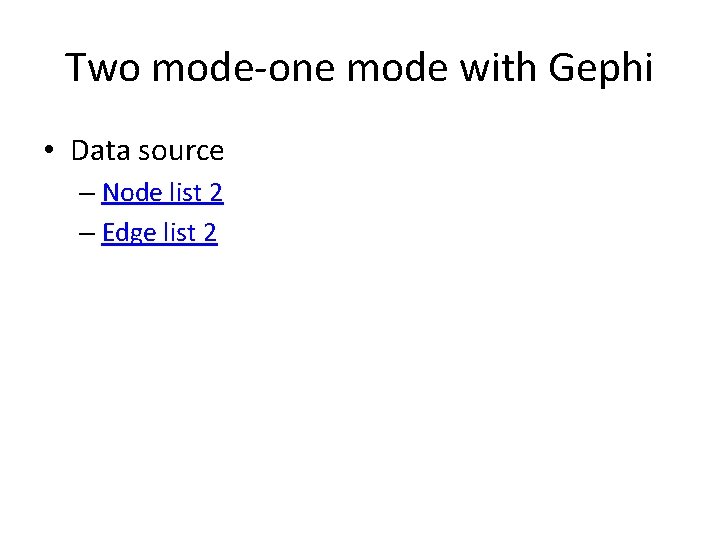Viewport: 720px width, 540px height.
Task: Click the word with in the title
Action: coord(498,68)
